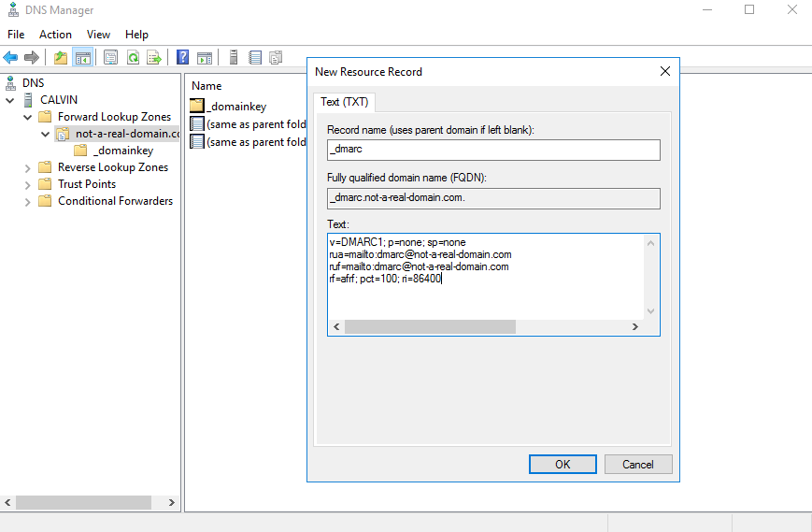Viewport: 812px width, 532px height.
Task: Click the Export List toolbar icon
Action: click(154, 57)
